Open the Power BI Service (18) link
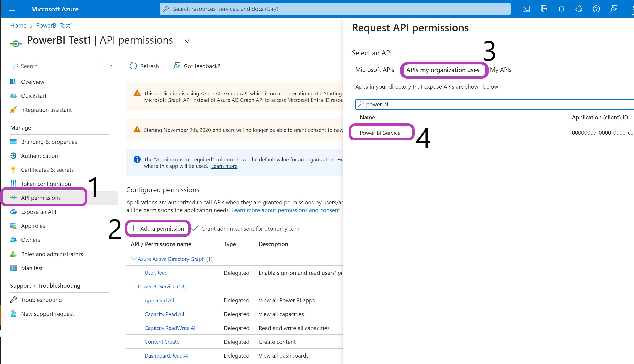This screenshot has height=364, width=634. coord(162,287)
